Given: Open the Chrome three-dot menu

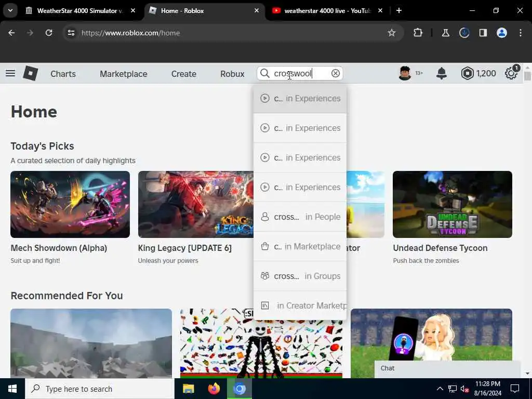Looking at the screenshot, I should [521, 33].
